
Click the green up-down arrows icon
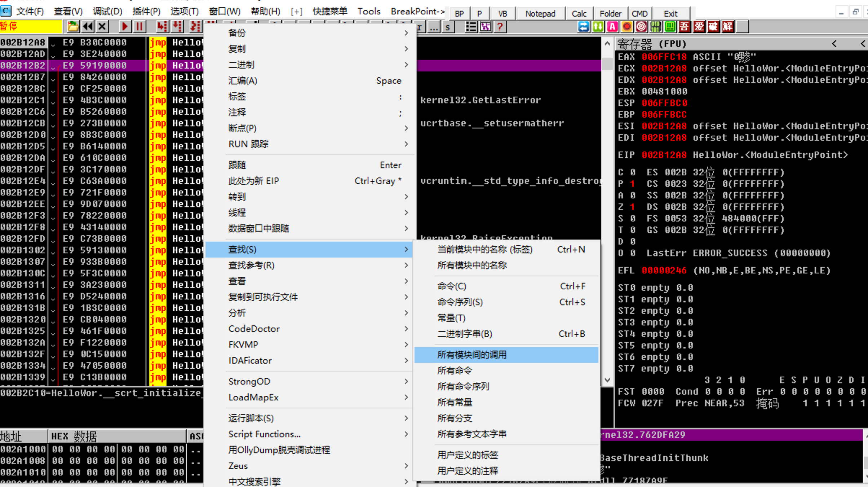click(598, 27)
